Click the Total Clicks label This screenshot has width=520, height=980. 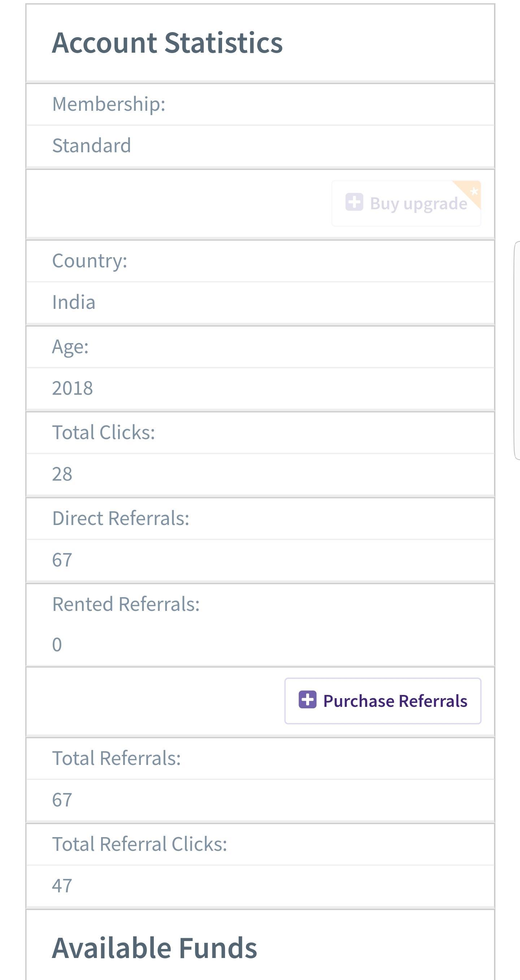104,432
